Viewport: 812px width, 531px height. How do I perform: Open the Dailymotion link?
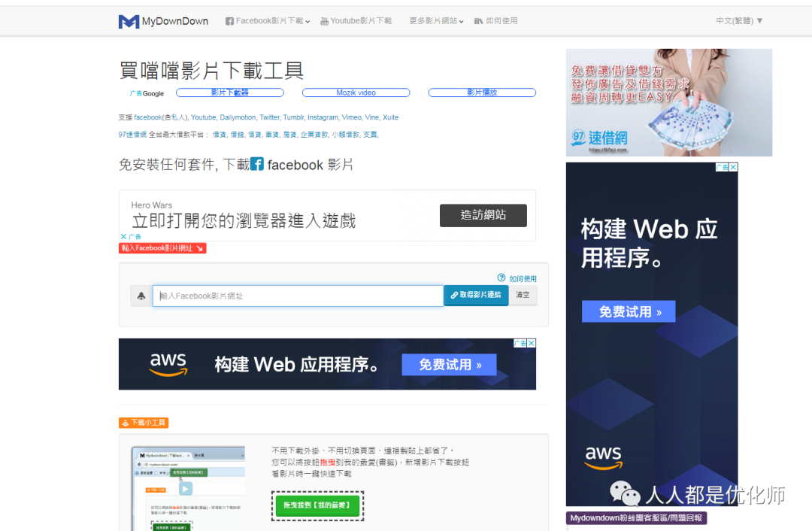[x=237, y=117]
